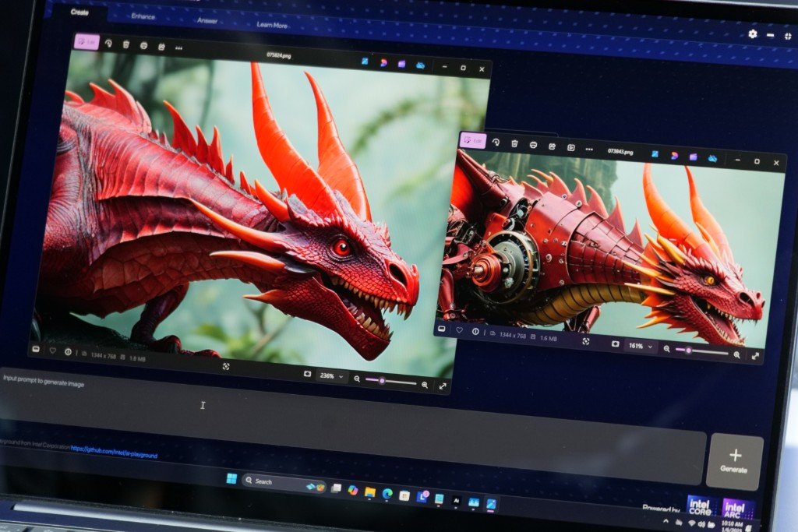
Task: Rotate the image in 075824.png window
Action: point(108,44)
